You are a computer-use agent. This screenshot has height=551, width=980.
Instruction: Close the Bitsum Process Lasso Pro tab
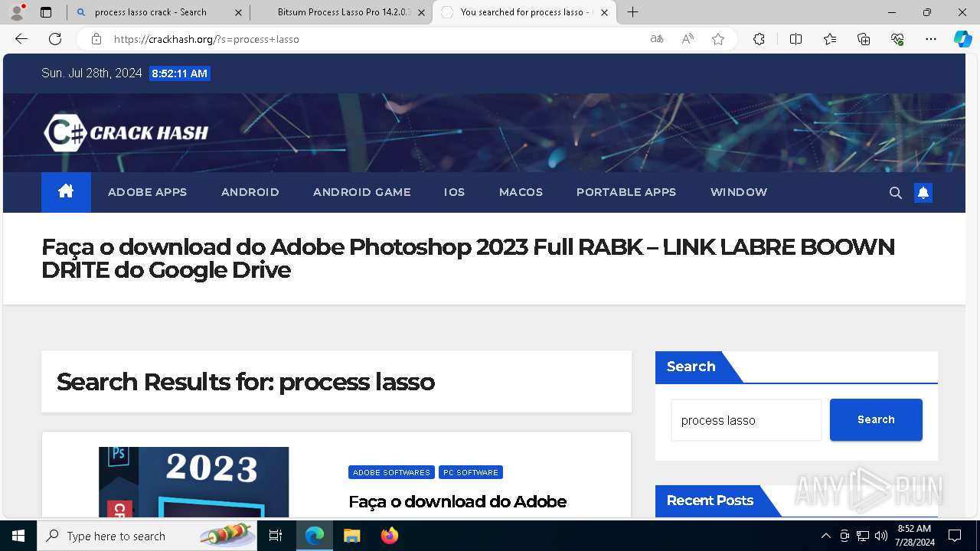pyautogui.click(x=421, y=12)
